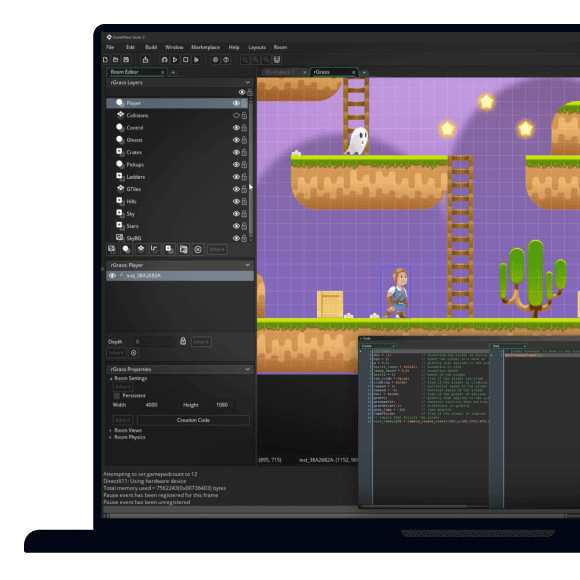This screenshot has height=580, width=580.
Task: Reset zoom with the third magnifier icon
Action: click(x=266, y=60)
